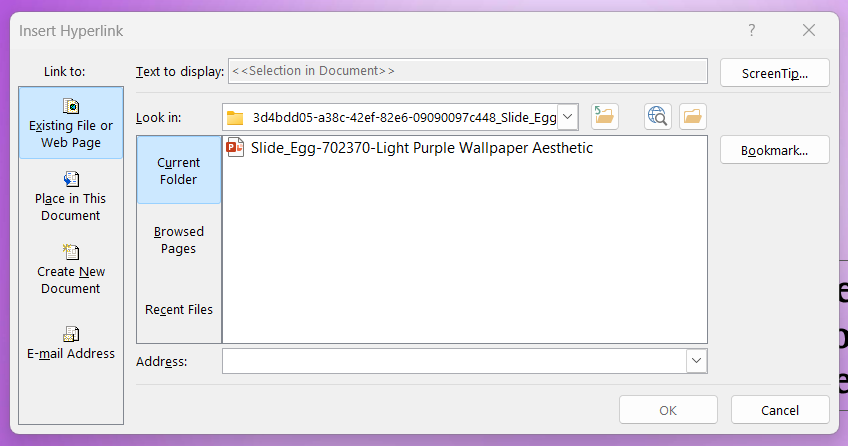
Task: Click the Look in folder name box
Action: (390, 117)
